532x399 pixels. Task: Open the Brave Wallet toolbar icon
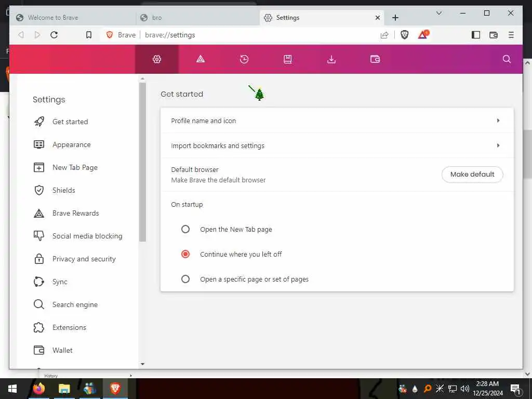click(494, 35)
